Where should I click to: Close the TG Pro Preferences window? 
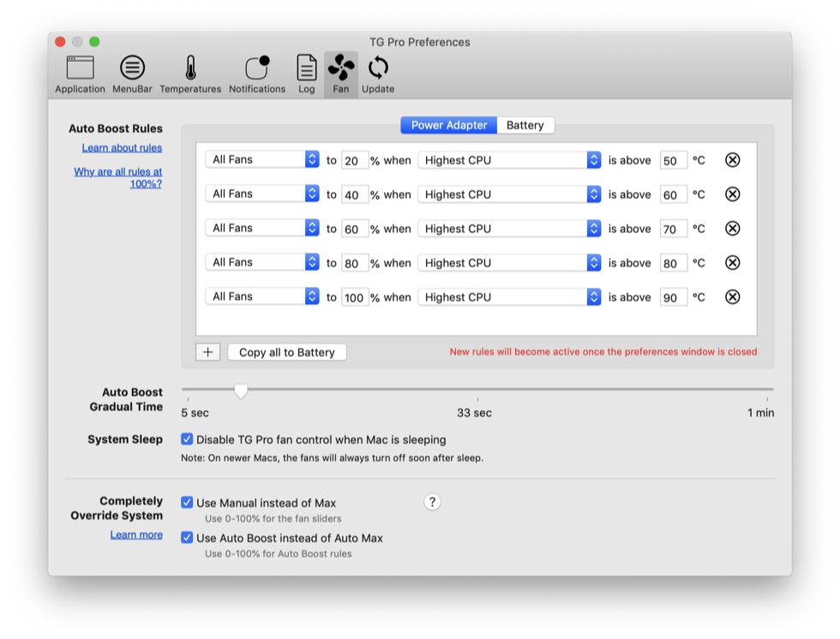pyautogui.click(x=61, y=42)
